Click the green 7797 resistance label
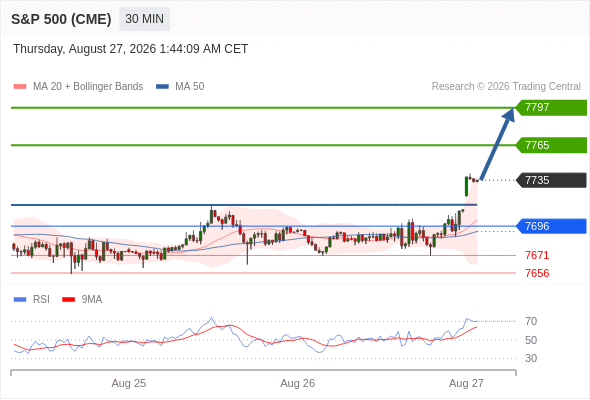590x400 pixels. point(551,108)
